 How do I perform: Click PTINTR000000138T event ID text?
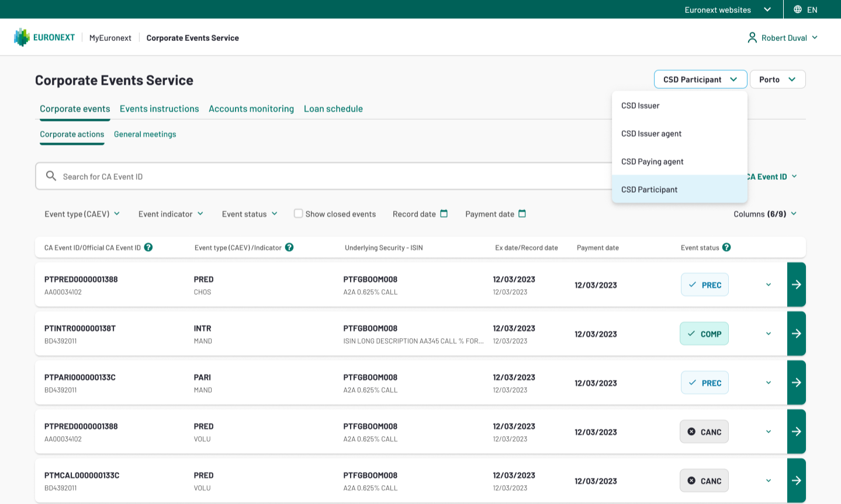tap(80, 328)
